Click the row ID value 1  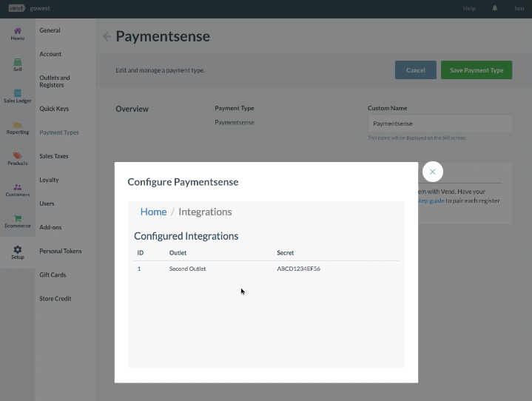[139, 269]
